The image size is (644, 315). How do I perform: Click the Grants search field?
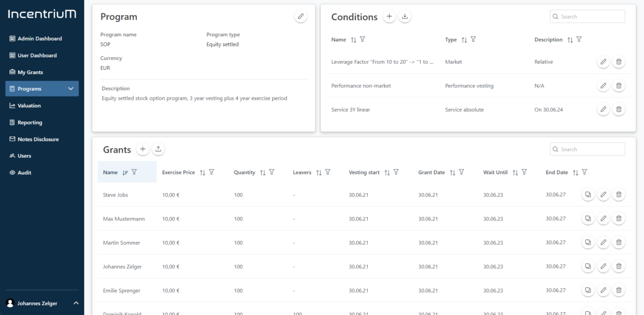[591, 149]
